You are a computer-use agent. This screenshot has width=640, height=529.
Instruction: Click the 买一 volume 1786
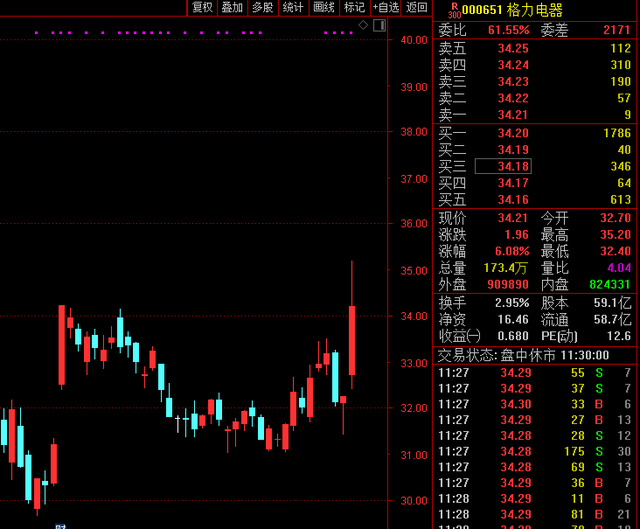(x=617, y=133)
